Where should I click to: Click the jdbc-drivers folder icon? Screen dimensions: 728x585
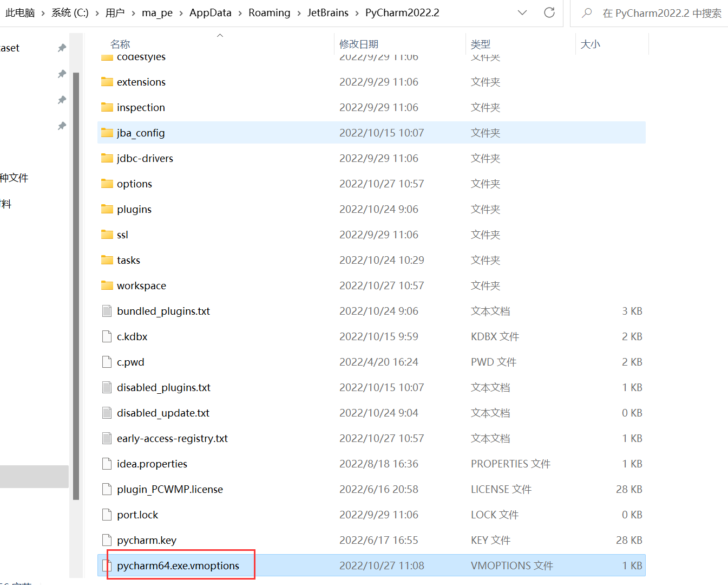coord(107,158)
